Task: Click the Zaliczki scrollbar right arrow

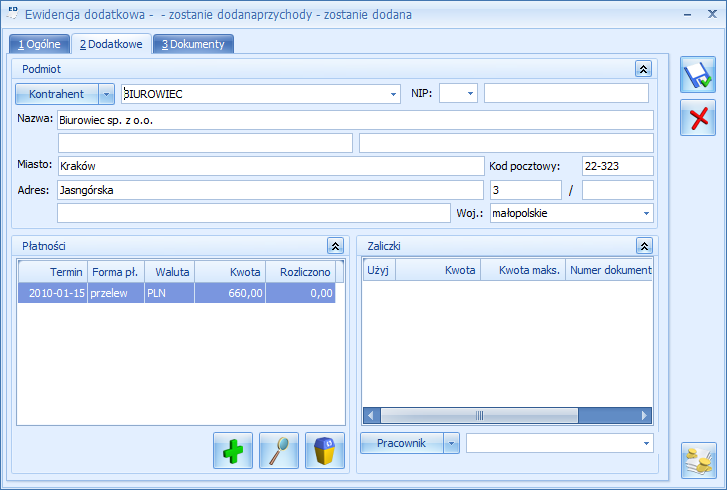Action: tap(644, 415)
